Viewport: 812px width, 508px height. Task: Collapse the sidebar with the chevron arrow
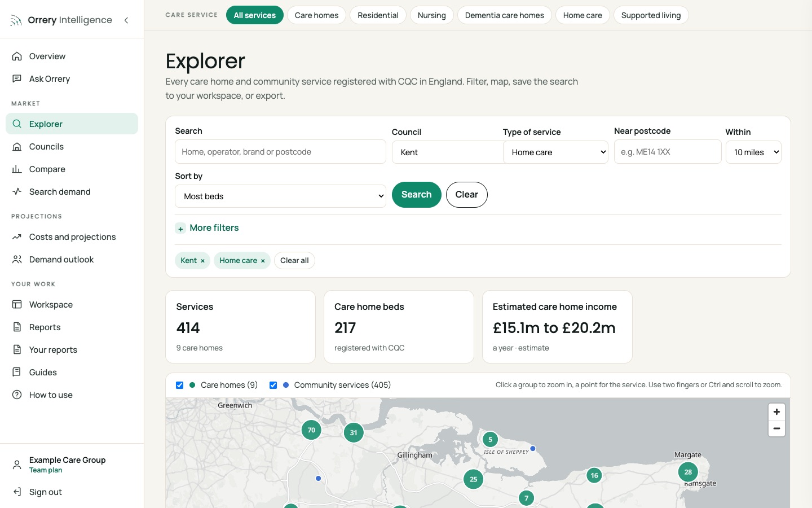pos(126,20)
